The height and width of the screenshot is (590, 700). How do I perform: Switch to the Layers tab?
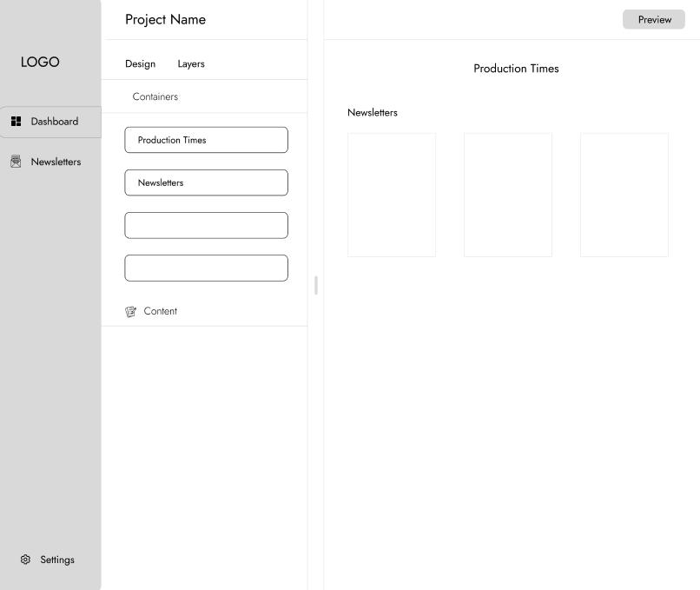(190, 63)
